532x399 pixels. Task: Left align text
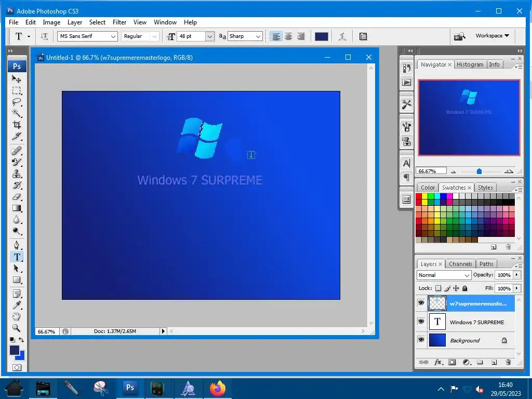tap(276, 36)
